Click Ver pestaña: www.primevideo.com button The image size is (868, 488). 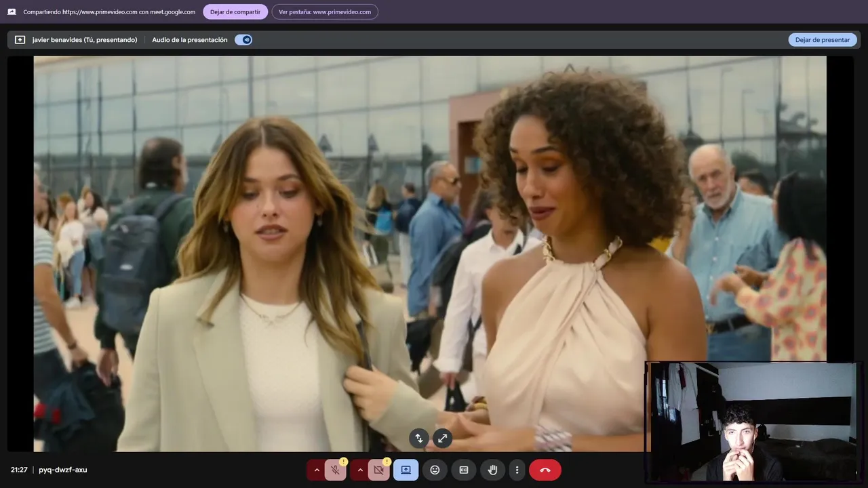coord(325,12)
